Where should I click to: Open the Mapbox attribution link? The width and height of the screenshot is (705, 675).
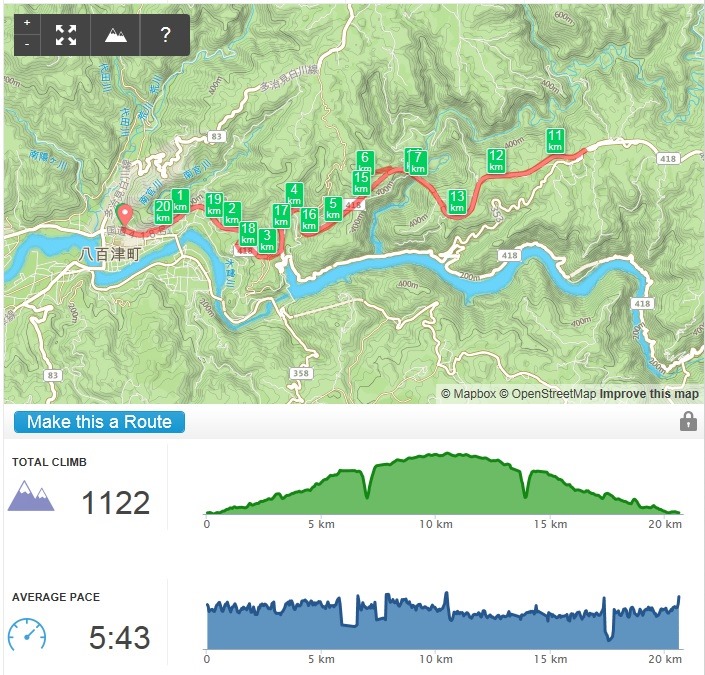click(468, 394)
